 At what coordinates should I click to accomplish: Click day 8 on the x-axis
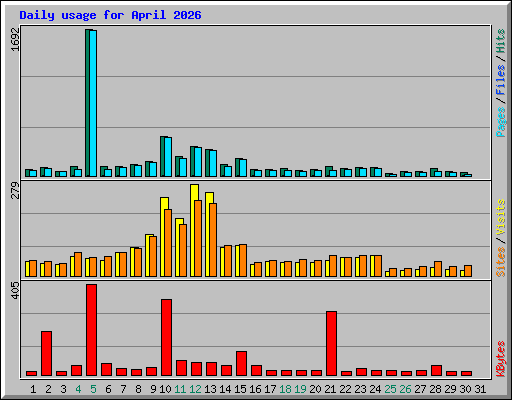138,389
